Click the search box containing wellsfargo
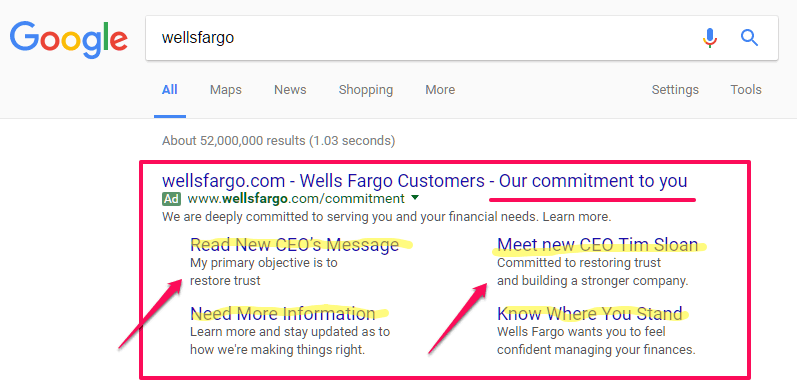This screenshot has height=392, width=797. 462,38
